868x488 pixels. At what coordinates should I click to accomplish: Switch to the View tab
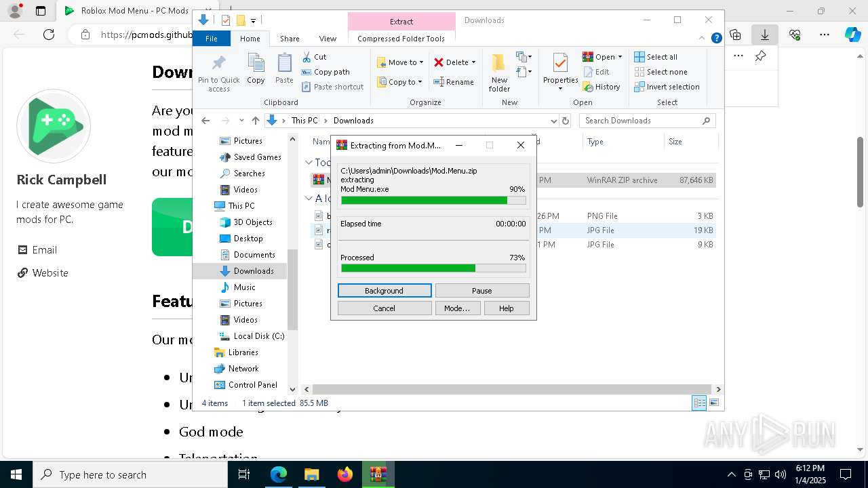click(328, 39)
